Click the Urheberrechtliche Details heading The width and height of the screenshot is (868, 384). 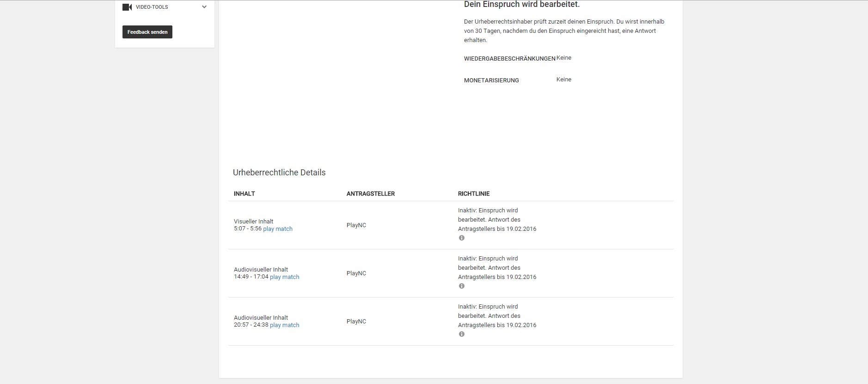click(x=279, y=173)
